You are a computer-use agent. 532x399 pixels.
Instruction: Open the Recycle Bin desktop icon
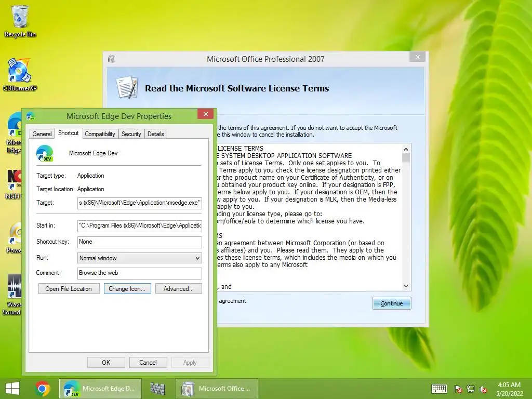pyautogui.click(x=20, y=21)
